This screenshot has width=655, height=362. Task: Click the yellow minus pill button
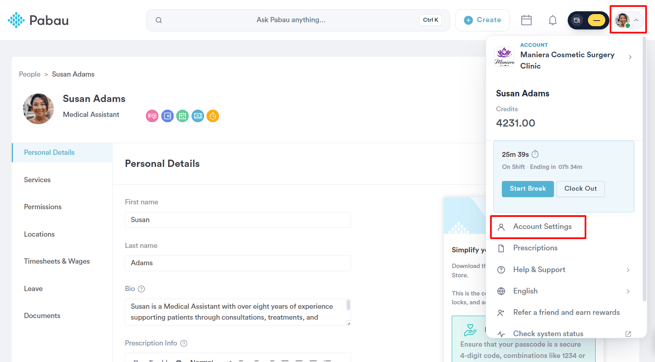pyautogui.click(x=596, y=20)
